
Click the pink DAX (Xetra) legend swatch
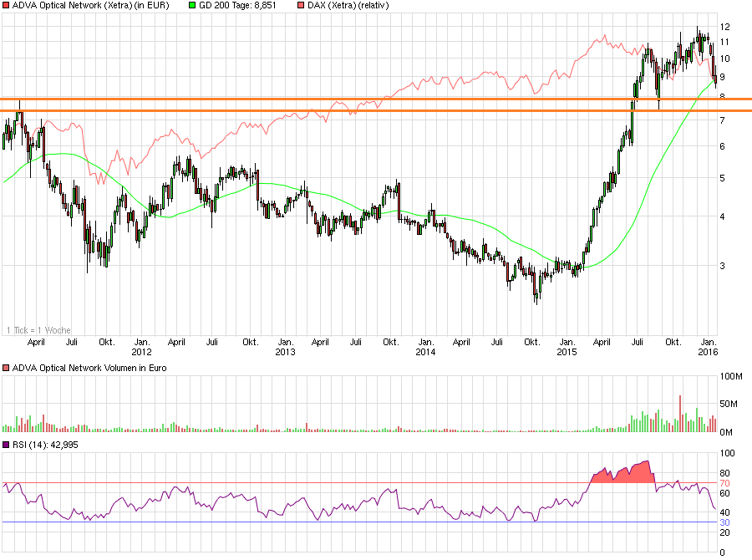click(x=301, y=5)
